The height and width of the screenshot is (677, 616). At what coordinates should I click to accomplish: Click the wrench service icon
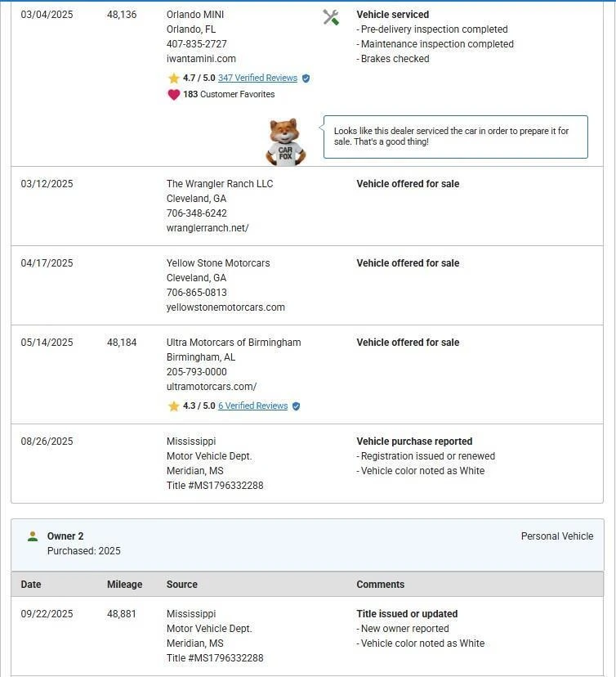click(x=331, y=17)
